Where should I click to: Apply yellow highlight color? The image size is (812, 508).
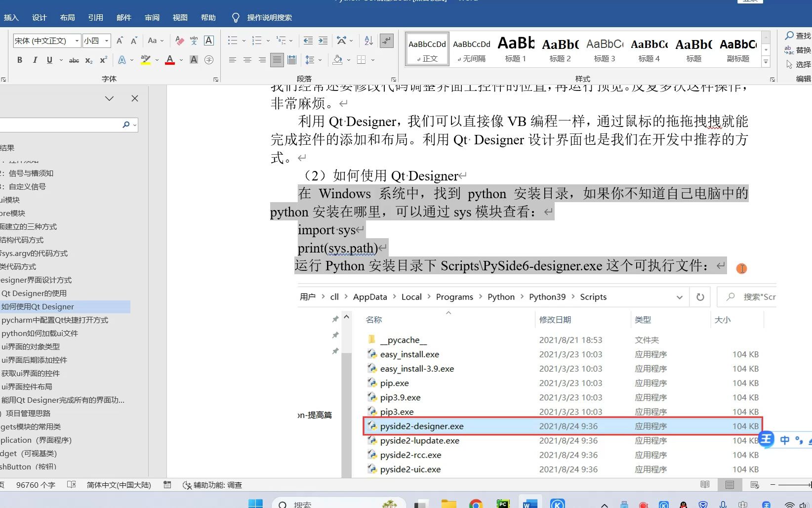146,60
